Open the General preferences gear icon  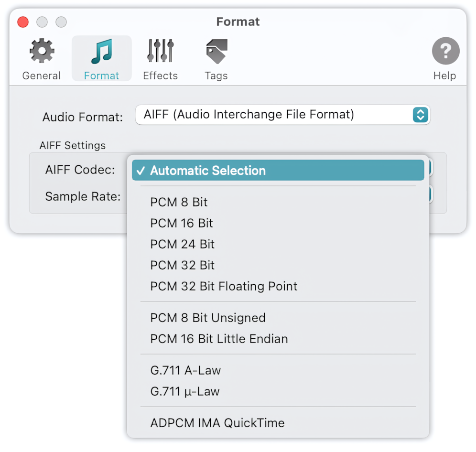(42, 51)
